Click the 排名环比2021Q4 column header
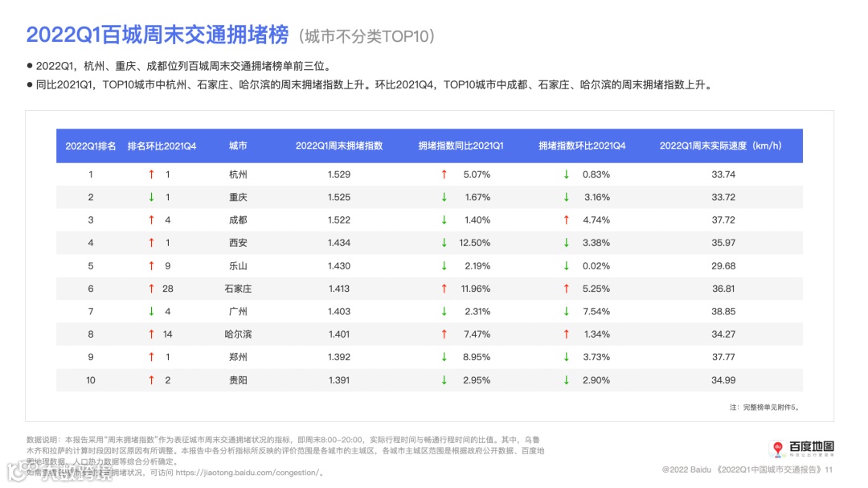This screenshot has height=488, width=868. [x=162, y=146]
